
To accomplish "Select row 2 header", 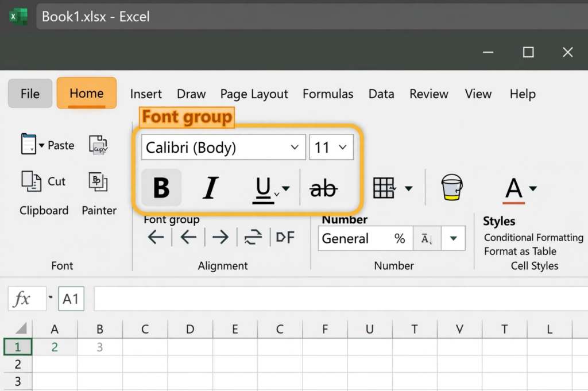I will pyautogui.click(x=18, y=364).
